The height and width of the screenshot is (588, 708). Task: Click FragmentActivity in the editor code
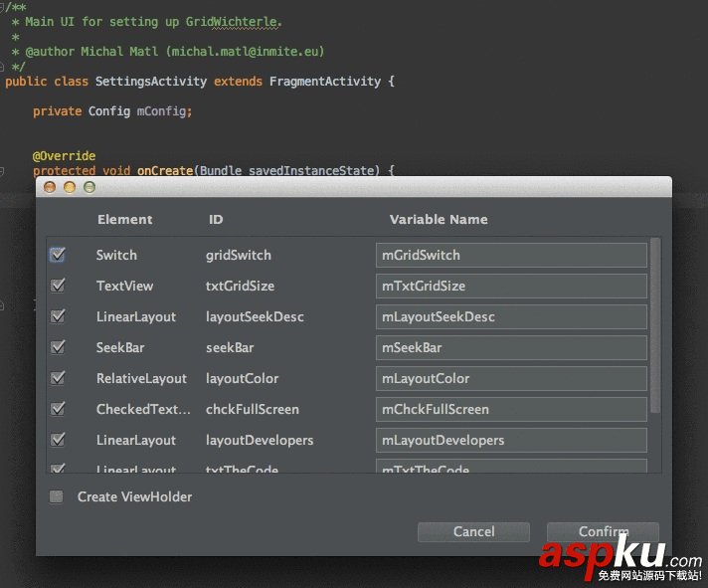325,82
